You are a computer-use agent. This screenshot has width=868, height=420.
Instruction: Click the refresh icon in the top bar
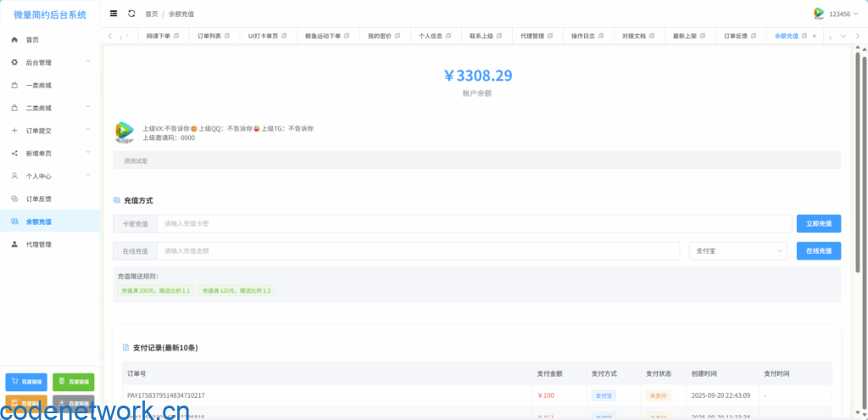click(131, 14)
